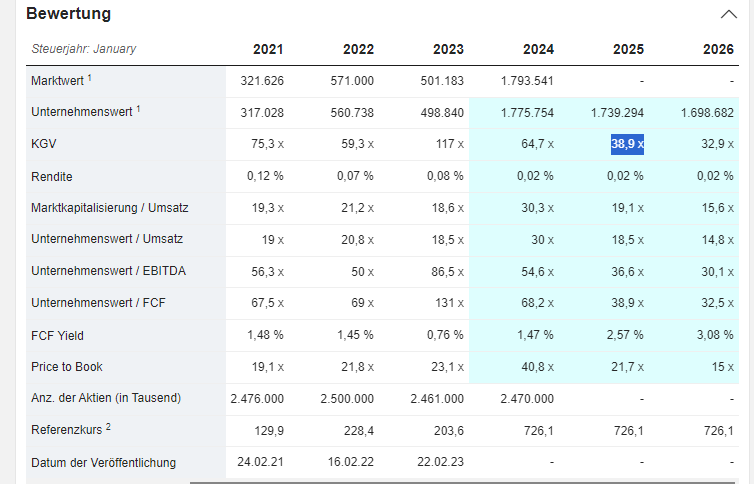Click the highlighted 38,9 x KGV cell
This screenshot has height=484, width=754.
(628, 144)
